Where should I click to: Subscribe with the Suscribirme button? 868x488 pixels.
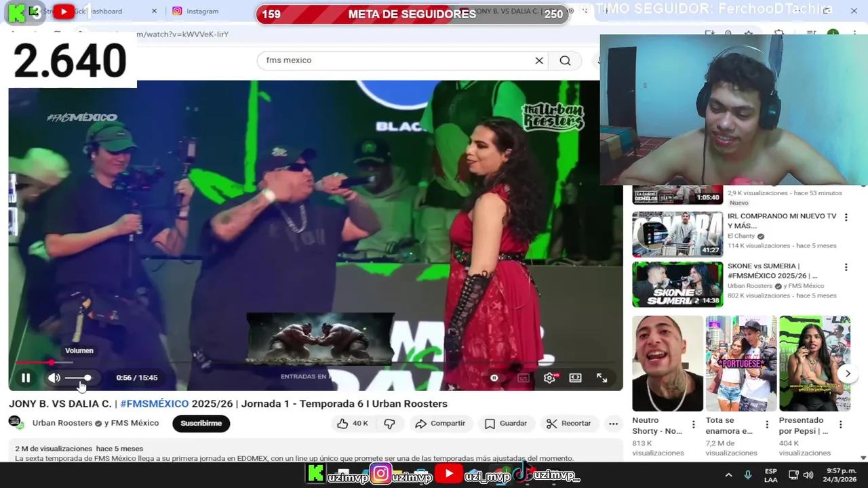tap(201, 424)
